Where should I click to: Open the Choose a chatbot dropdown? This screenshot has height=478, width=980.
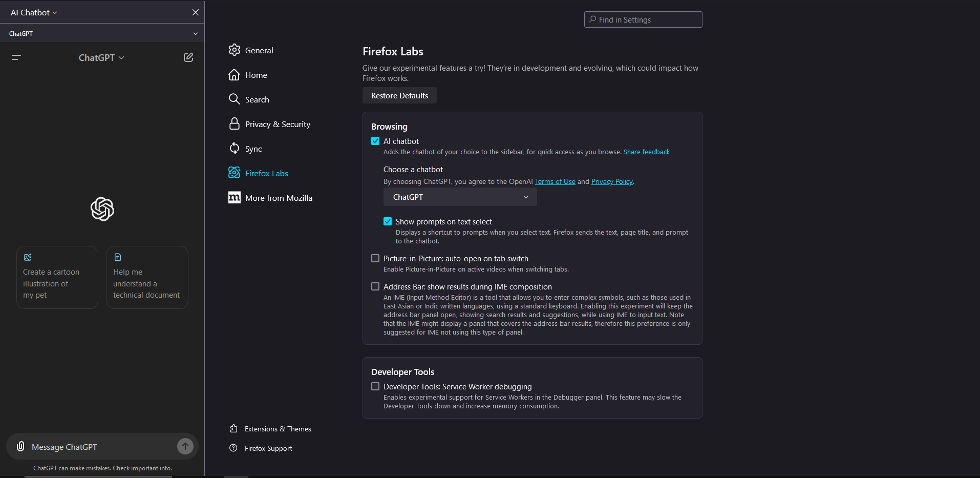tap(460, 197)
